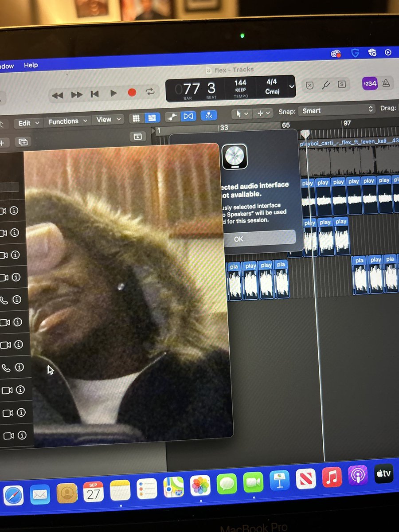The width and height of the screenshot is (399, 532).
Task: Click the Creative Cloud menu bar icon
Action: 336,54
